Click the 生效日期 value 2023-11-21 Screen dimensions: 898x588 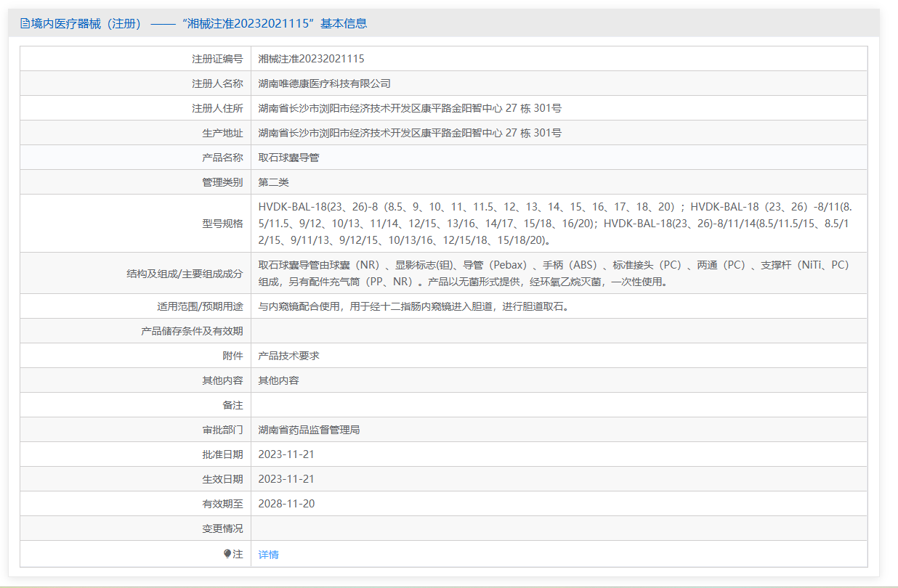coord(286,479)
